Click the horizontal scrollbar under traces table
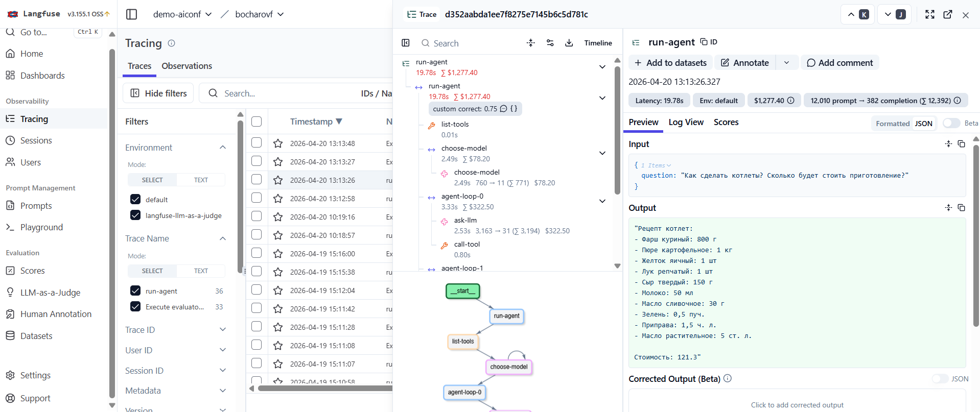This screenshot has width=980, height=412. (325, 389)
